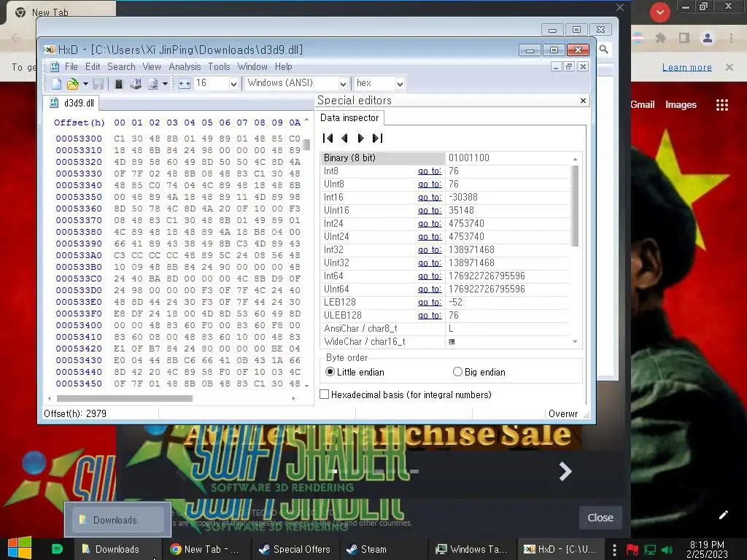Image resolution: width=747 pixels, height=560 pixels.
Task: Open the Help menu
Action: (283, 66)
